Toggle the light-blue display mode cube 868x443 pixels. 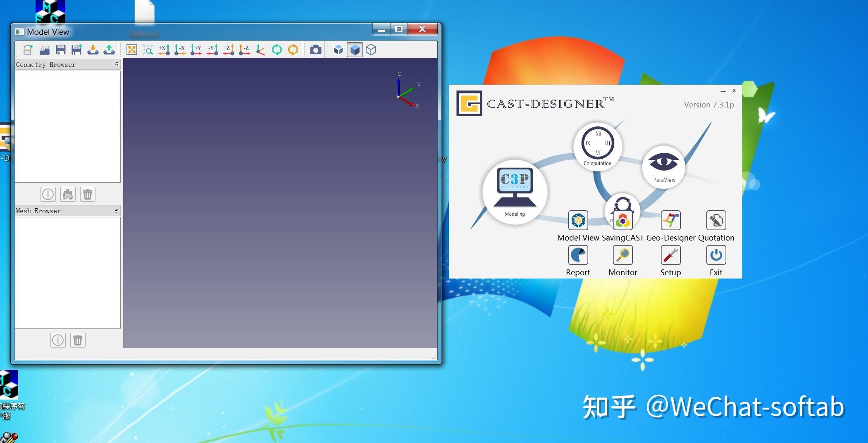coord(339,49)
